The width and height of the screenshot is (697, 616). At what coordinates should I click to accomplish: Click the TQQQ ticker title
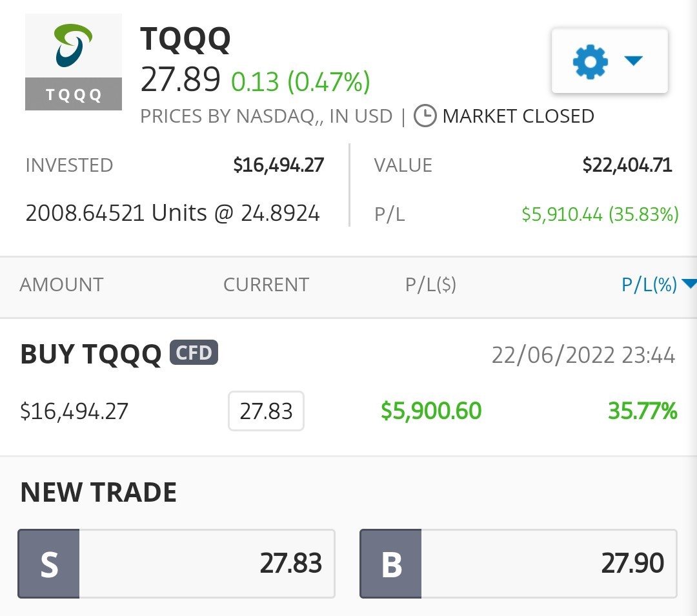point(186,39)
